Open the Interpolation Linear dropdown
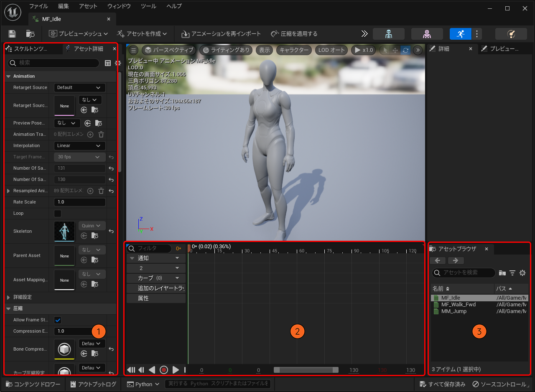 (79, 146)
